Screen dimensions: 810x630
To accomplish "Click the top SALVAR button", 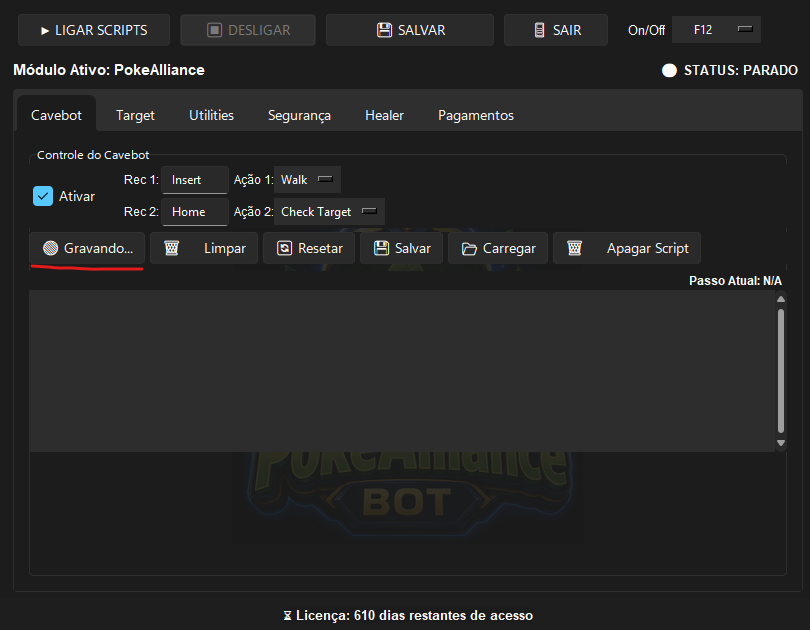I will [x=410, y=30].
